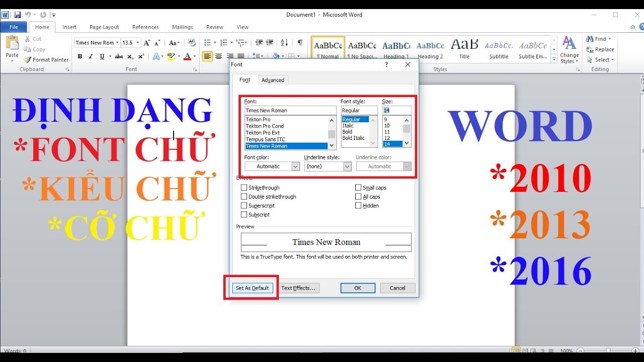Open the References ribbon tab
644x362 pixels.
pyautogui.click(x=145, y=27)
